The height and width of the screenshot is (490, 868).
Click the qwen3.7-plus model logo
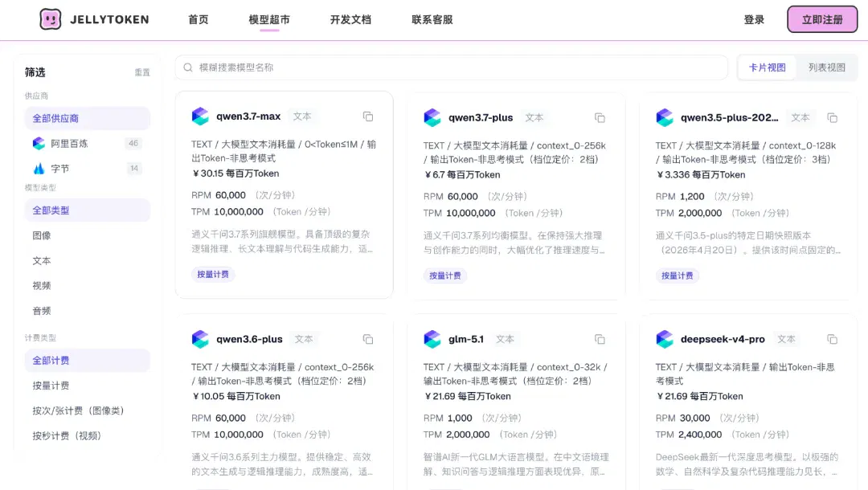(x=432, y=118)
